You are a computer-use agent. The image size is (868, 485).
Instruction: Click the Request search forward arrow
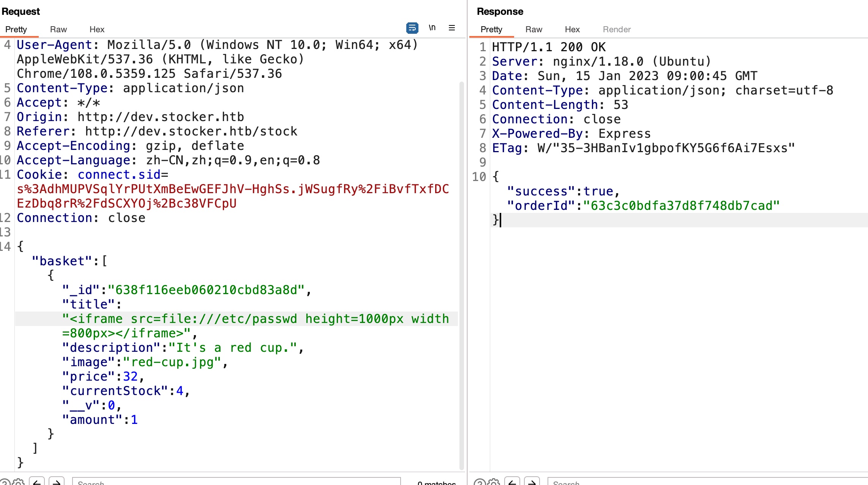[x=57, y=482]
